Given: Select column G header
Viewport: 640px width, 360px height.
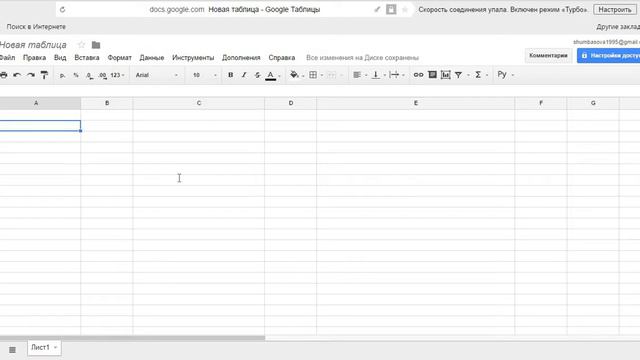Looking at the screenshot, I should pyautogui.click(x=593, y=103).
